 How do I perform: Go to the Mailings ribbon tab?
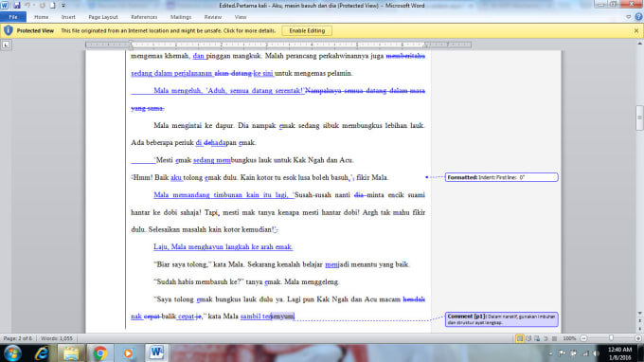[x=181, y=17]
